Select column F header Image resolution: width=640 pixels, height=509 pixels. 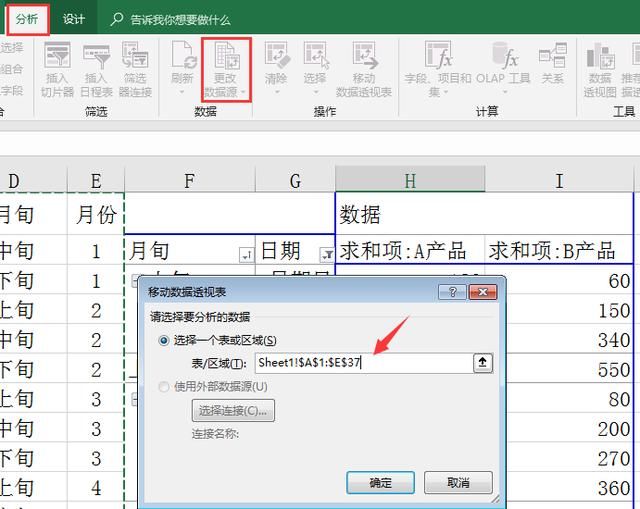189,181
